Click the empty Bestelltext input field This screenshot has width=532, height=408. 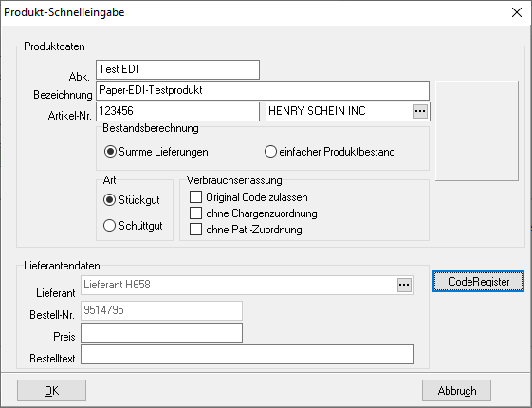point(248,354)
